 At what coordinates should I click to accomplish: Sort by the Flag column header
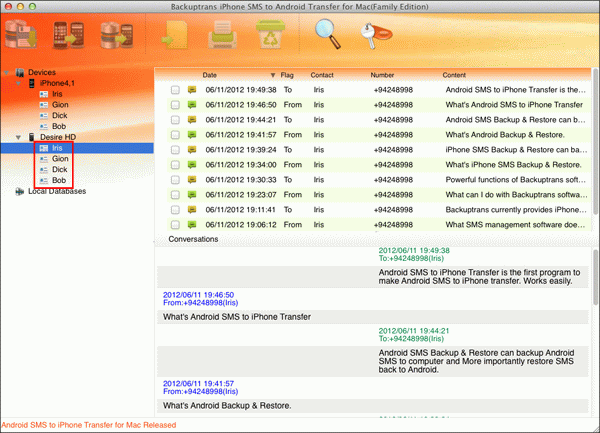point(287,75)
